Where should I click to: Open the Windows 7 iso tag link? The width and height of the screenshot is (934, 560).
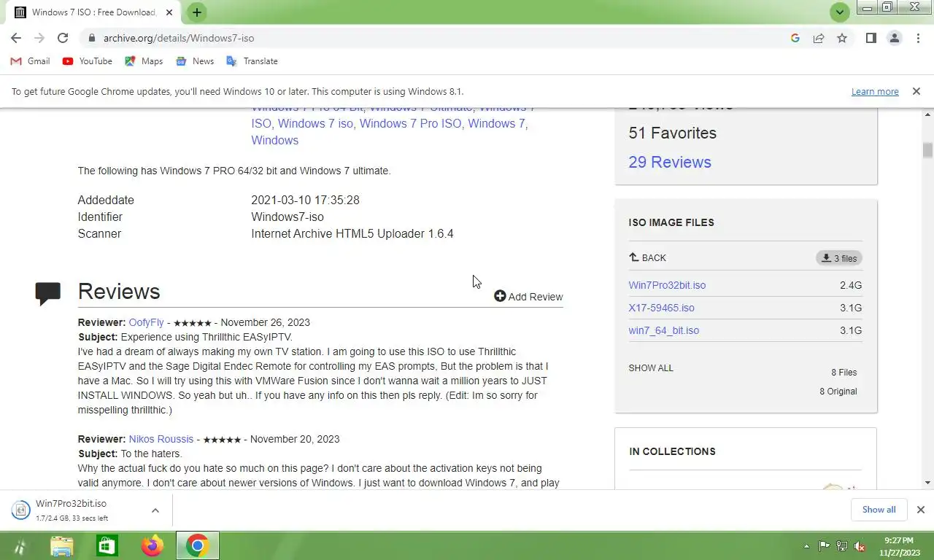coord(315,123)
